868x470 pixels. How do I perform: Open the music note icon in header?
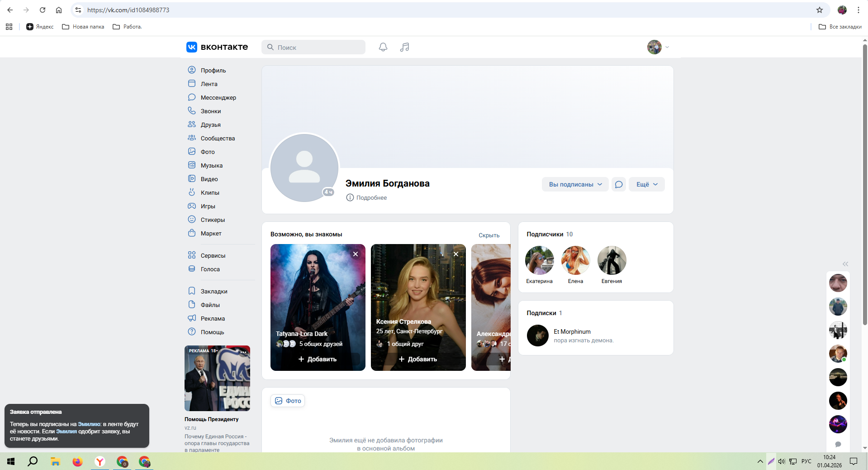tap(405, 47)
